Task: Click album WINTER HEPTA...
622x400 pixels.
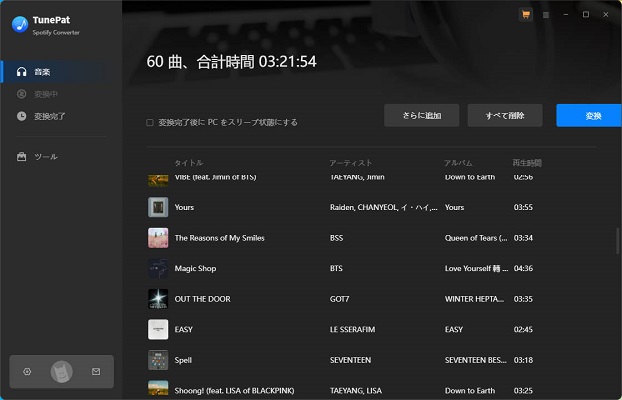Action: [474, 299]
